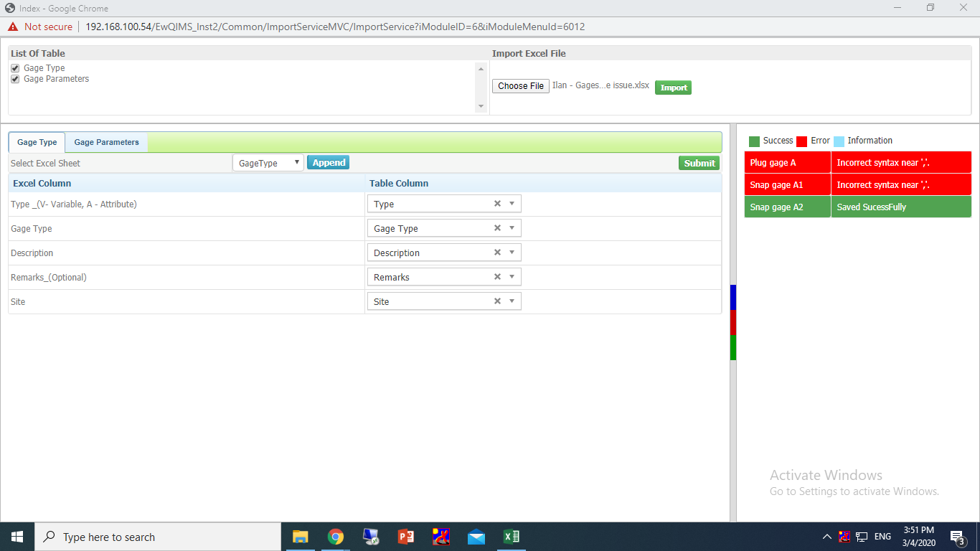Expand the Type table column dropdown

pos(512,204)
